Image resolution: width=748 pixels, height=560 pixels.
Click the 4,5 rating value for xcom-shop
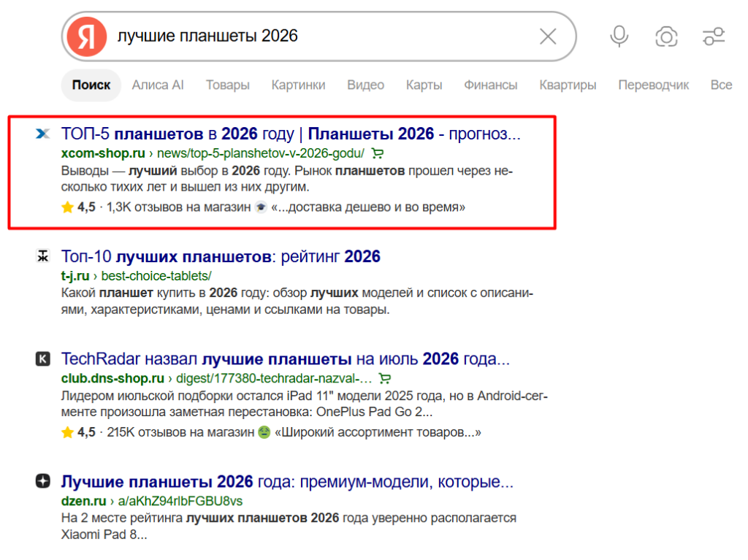click(86, 207)
